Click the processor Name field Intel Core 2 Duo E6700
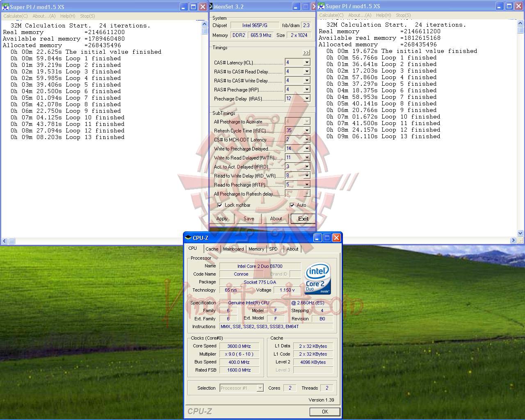525x420 pixels. click(x=260, y=266)
